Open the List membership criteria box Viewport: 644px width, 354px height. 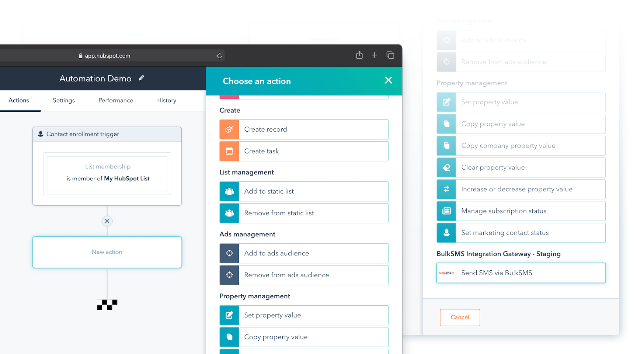tap(107, 173)
